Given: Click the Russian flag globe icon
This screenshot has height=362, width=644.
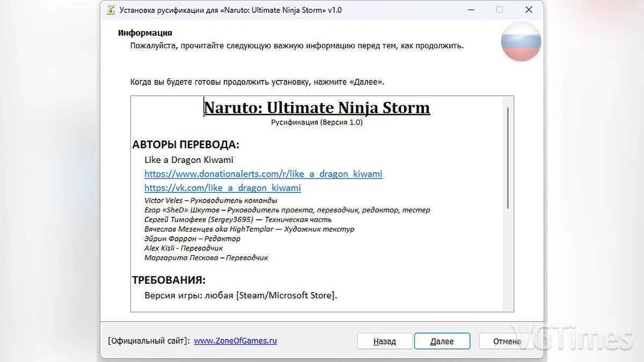Looking at the screenshot, I should coord(521,41).
